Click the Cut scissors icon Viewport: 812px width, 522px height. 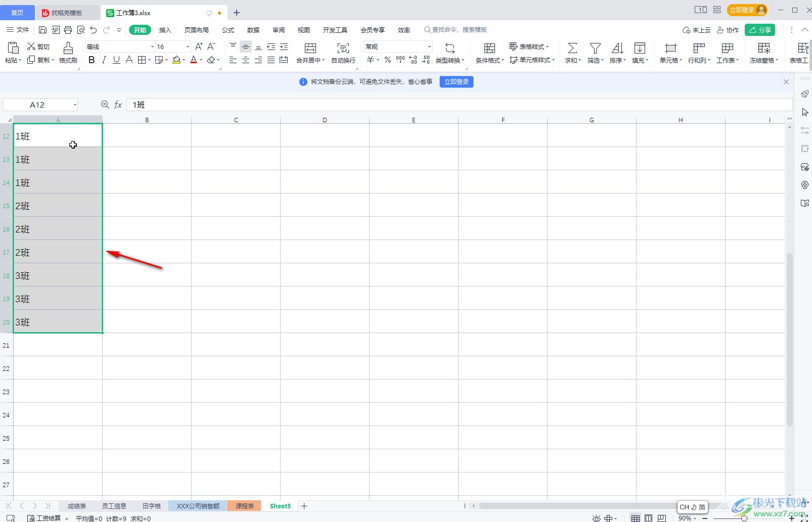[31, 46]
